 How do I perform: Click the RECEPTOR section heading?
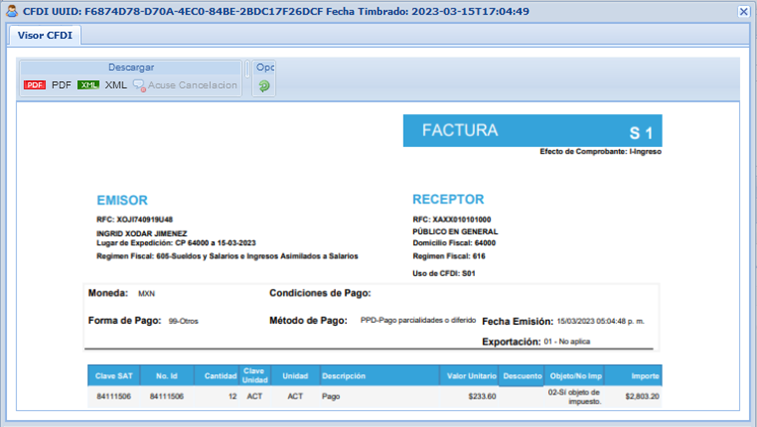coord(448,199)
